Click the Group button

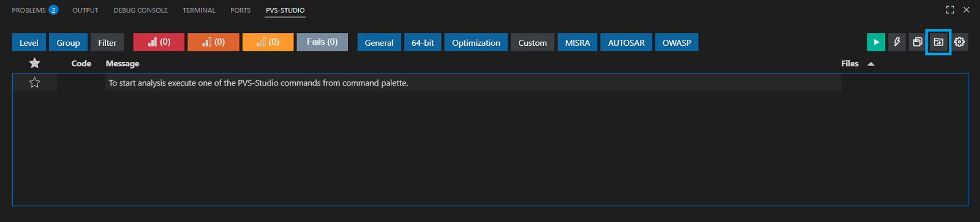click(x=68, y=42)
